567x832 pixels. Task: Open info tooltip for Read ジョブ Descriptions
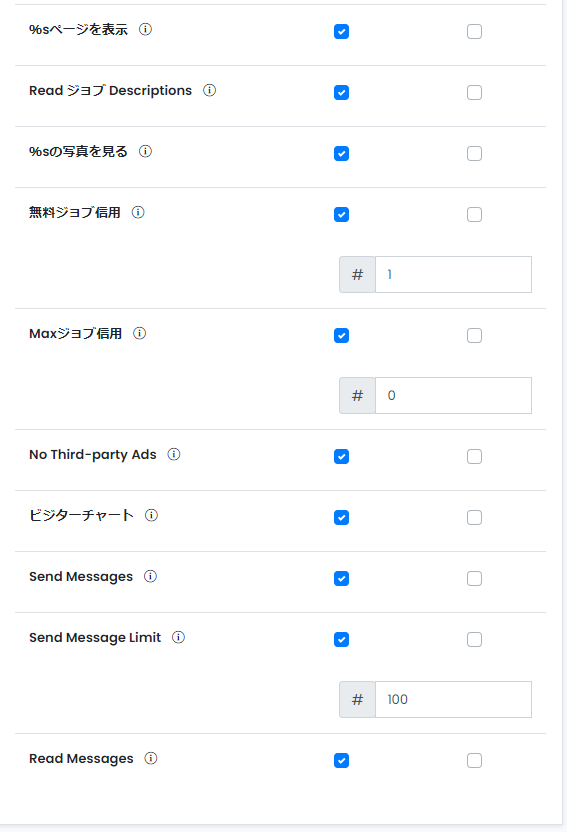(x=210, y=90)
